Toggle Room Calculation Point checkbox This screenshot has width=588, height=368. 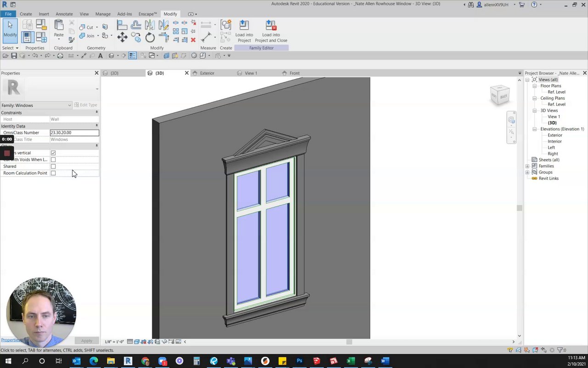click(53, 173)
